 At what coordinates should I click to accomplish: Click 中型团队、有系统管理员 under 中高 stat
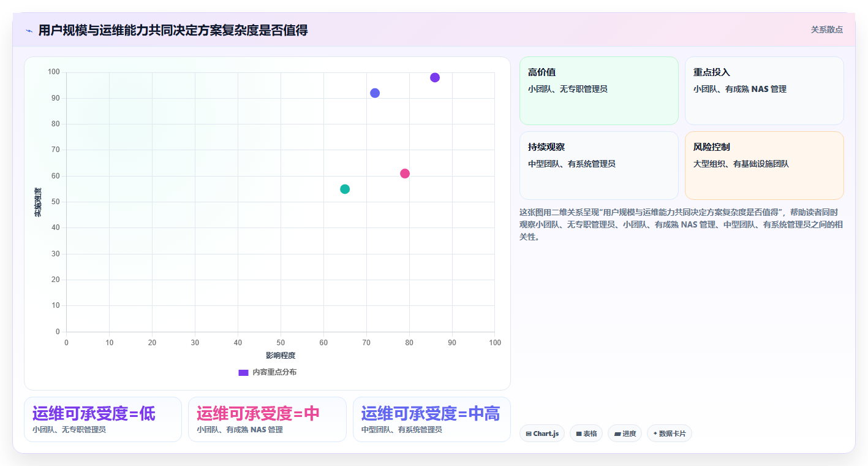pos(402,430)
